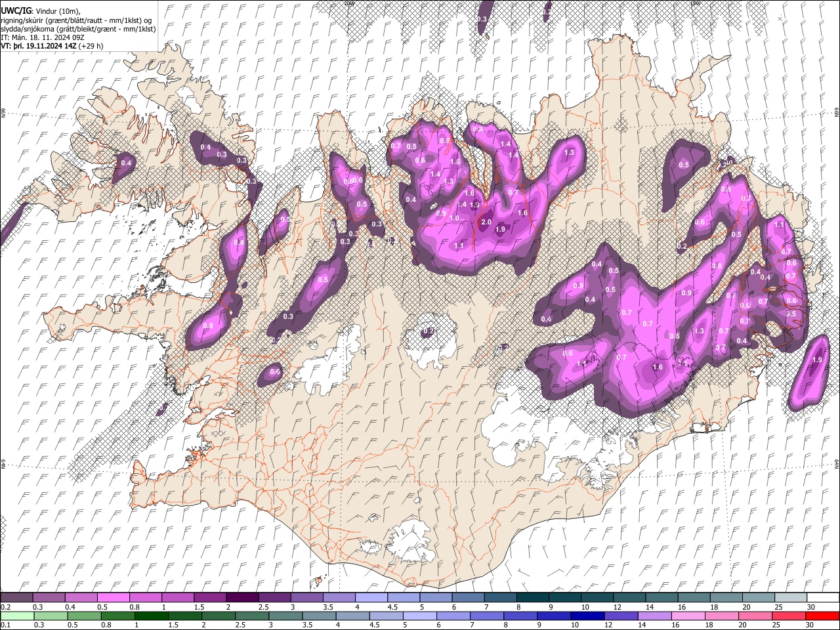
Task: Click the red-pink swatch labeled 25 in lower legend row
Action: (x=789, y=616)
